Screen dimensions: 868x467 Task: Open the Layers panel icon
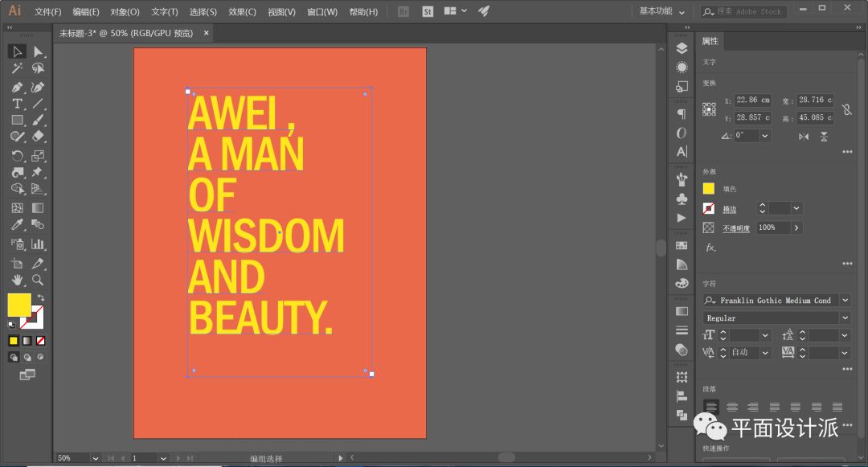click(x=682, y=48)
